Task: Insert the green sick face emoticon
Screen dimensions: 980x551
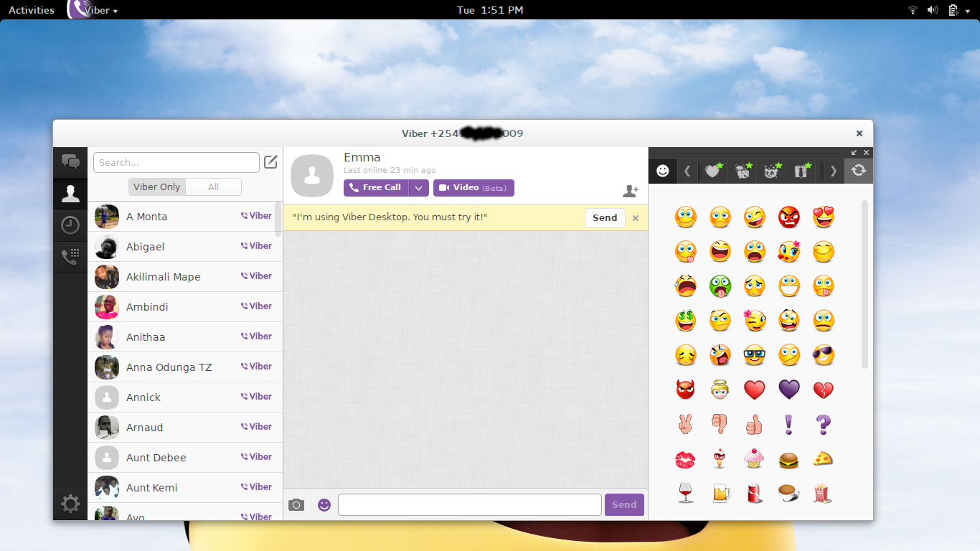Action: [x=720, y=286]
